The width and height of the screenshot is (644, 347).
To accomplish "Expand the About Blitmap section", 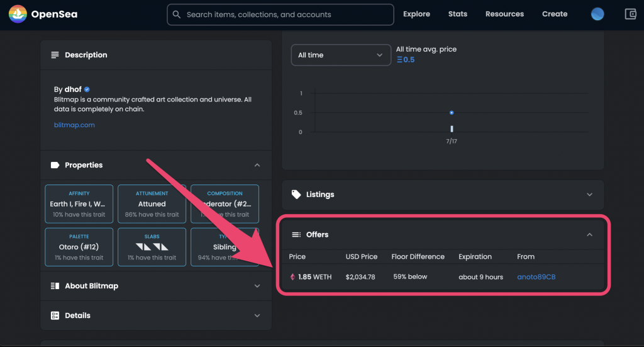I will click(x=257, y=286).
